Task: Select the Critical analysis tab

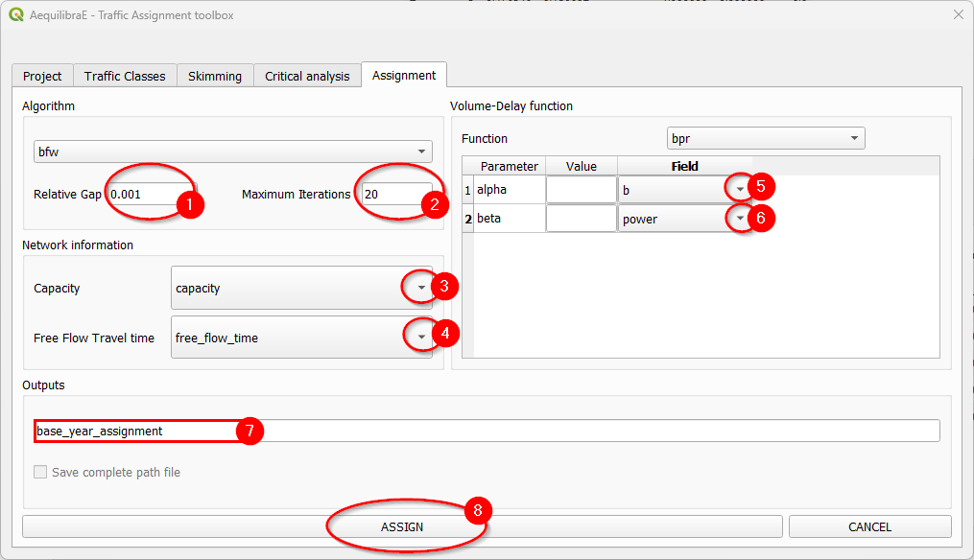Action: click(307, 76)
